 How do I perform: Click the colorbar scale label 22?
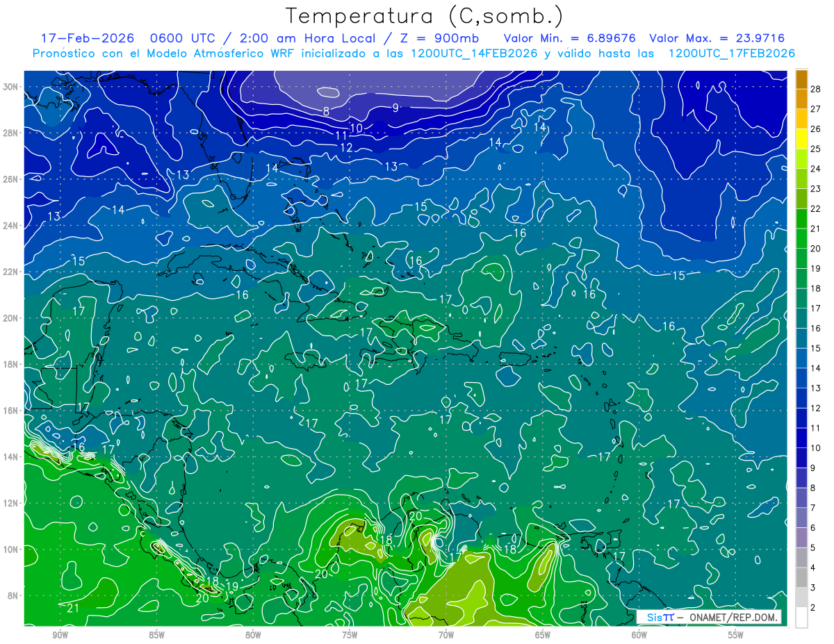816,208
